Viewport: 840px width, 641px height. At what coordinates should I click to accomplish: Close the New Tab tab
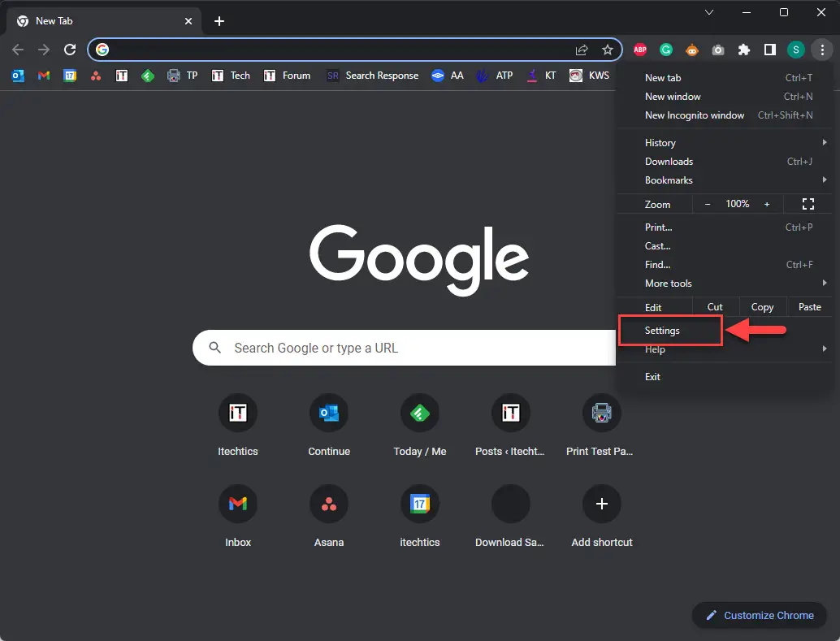(x=188, y=21)
